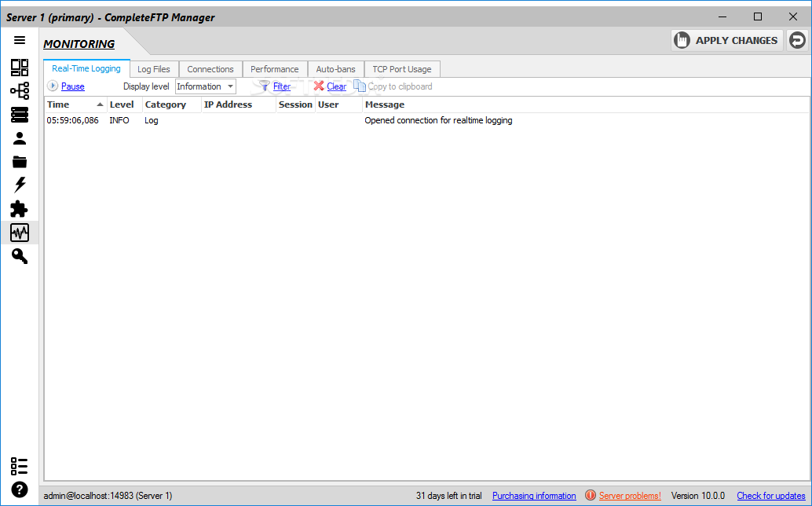
Task: Click the Session column header
Action: tap(296, 104)
